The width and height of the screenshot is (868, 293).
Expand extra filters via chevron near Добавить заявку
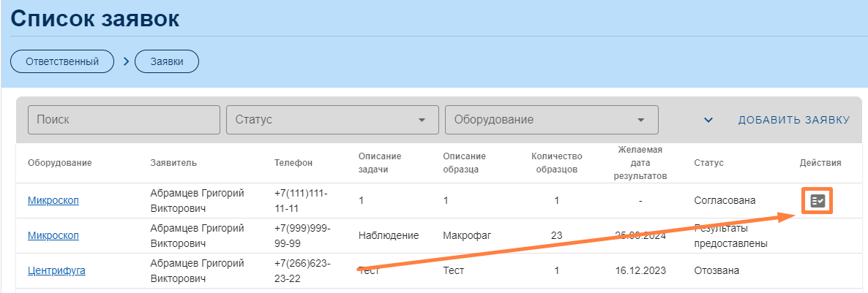pyautogui.click(x=708, y=120)
